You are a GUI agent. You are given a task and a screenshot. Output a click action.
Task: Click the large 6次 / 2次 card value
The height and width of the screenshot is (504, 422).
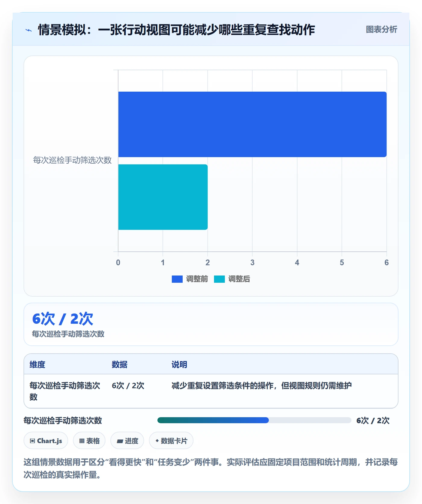click(x=63, y=319)
